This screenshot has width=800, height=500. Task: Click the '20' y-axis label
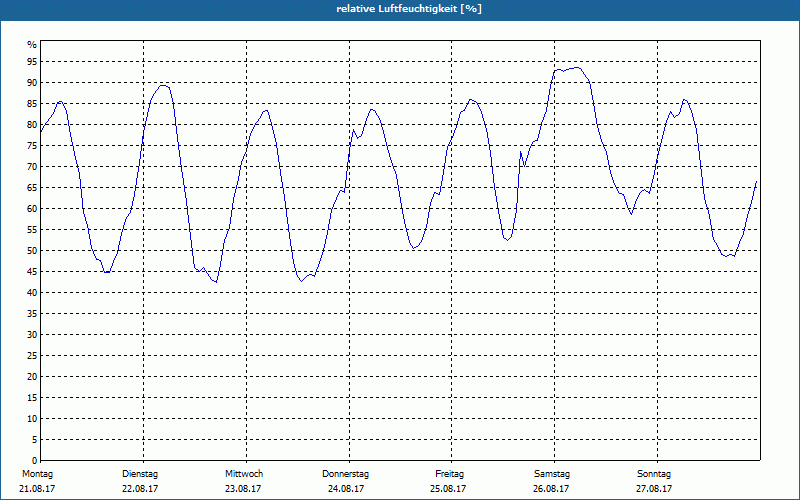(32, 377)
